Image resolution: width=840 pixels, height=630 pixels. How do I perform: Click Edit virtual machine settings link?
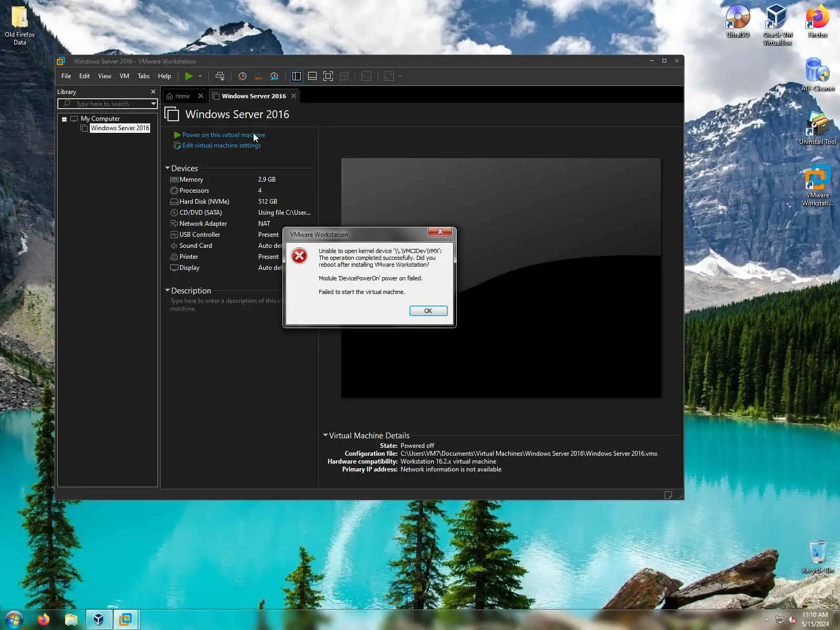pyautogui.click(x=222, y=145)
